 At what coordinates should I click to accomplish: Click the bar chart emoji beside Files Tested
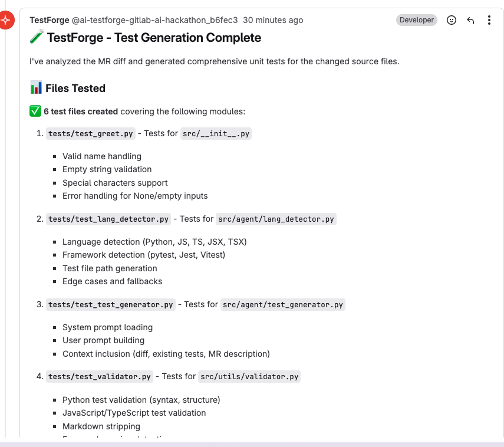click(36, 88)
